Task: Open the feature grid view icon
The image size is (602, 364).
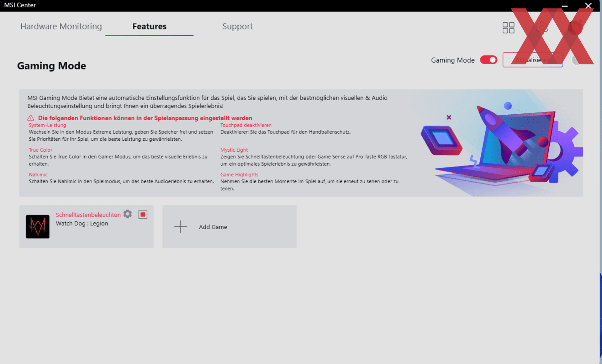Action: (x=508, y=28)
